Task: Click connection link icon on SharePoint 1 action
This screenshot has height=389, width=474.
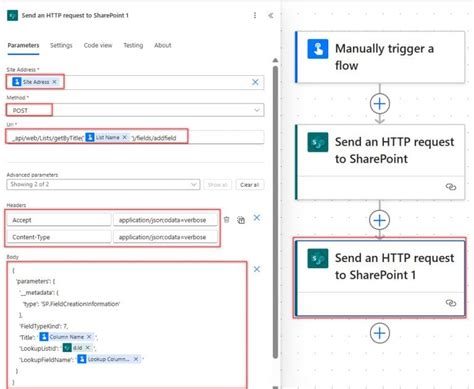Action: (x=451, y=303)
